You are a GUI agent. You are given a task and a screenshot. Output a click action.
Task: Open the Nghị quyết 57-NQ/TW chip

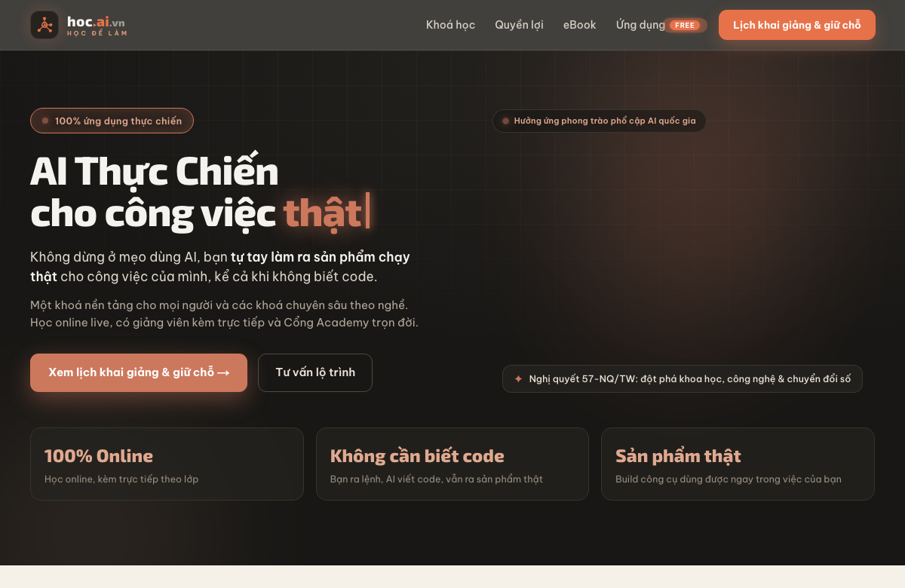(683, 378)
